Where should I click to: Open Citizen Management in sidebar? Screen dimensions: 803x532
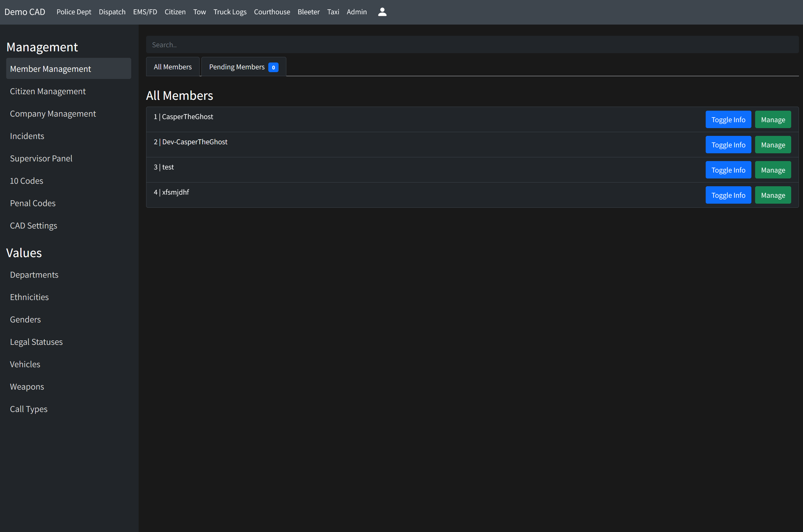pos(48,91)
